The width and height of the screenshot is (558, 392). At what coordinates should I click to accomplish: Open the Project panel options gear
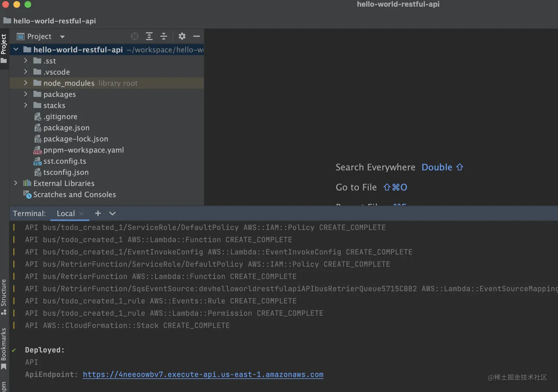182,36
